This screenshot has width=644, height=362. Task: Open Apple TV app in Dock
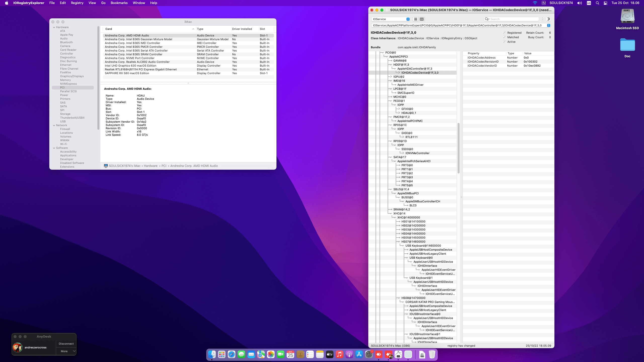(330, 354)
